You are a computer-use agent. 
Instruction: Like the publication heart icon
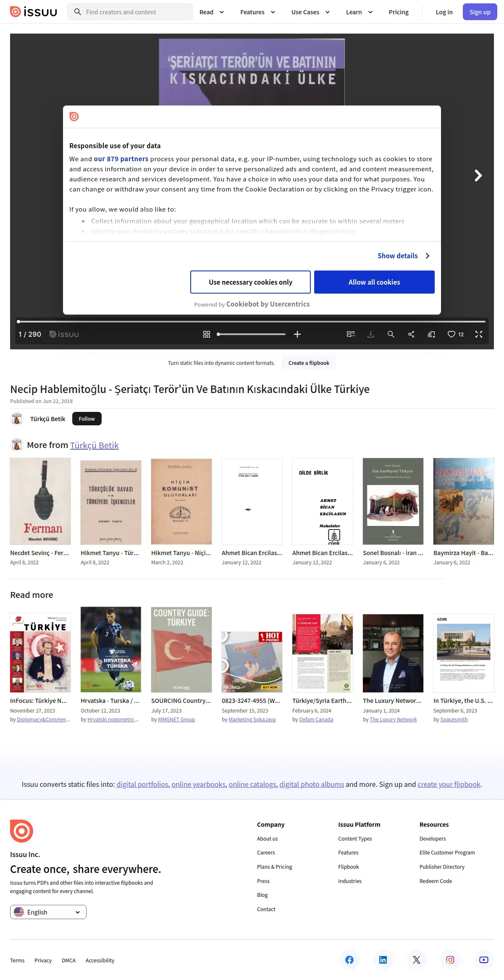point(451,334)
